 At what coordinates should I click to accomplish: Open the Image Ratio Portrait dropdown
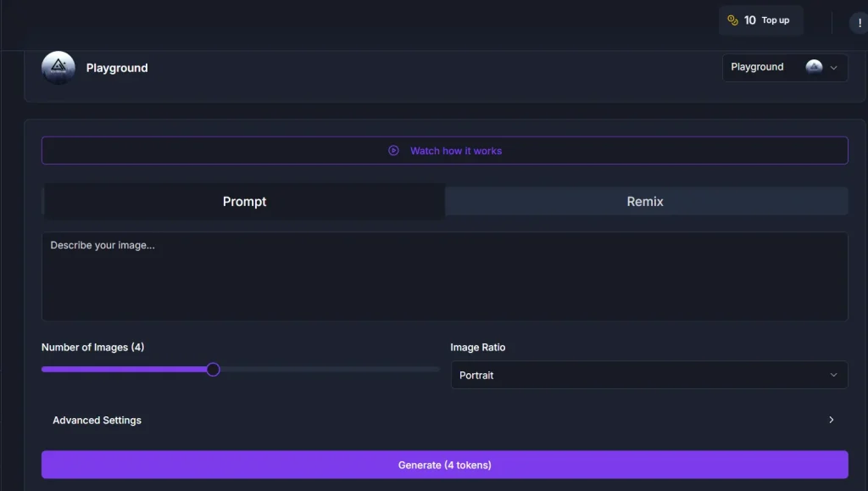click(x=648, y=375)
